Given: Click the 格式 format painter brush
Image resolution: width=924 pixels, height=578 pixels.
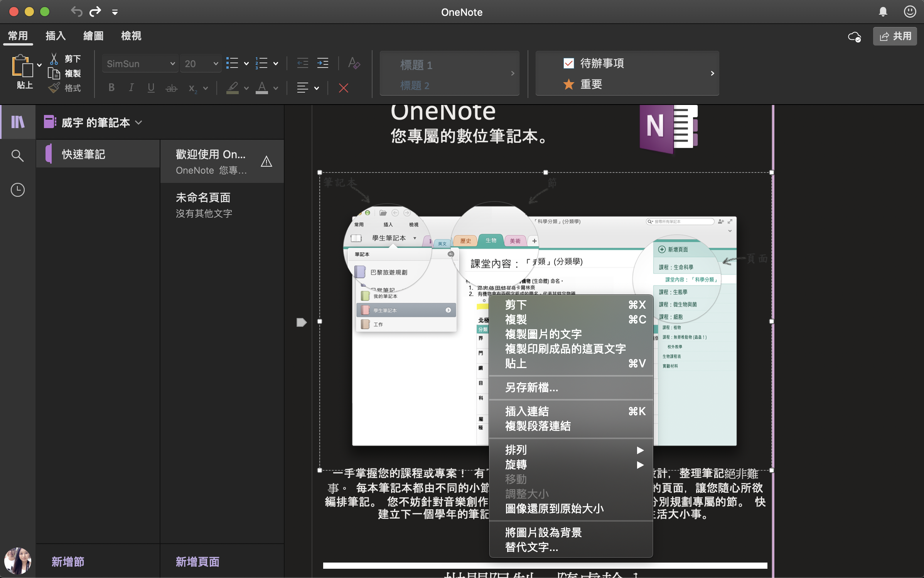Looking at the screenshot, I should coord(54,88).
